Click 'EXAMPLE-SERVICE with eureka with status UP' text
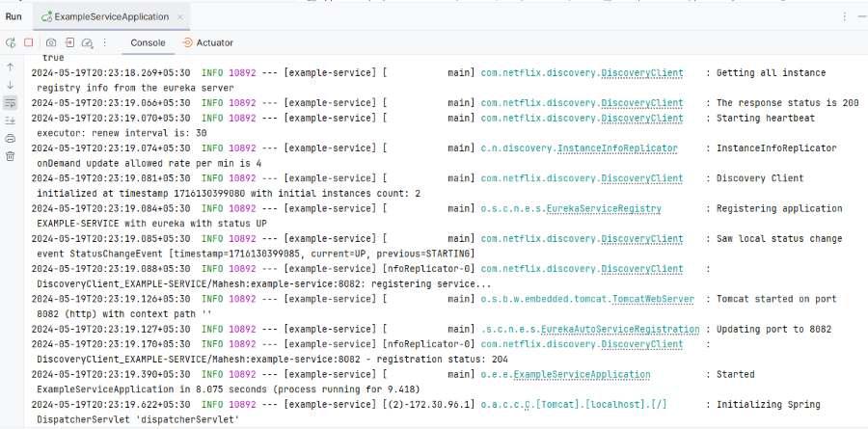The image size is (868, 429). 151,224
